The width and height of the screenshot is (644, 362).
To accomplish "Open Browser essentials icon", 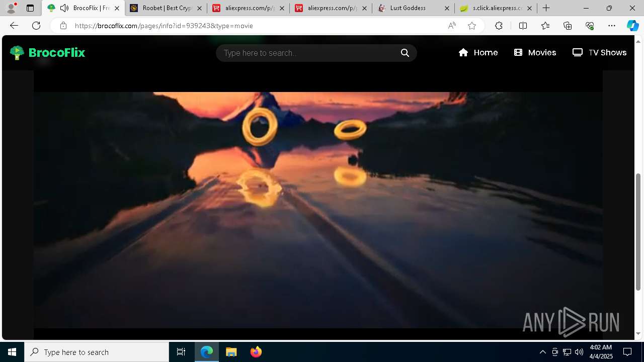I will click(590, 26).
